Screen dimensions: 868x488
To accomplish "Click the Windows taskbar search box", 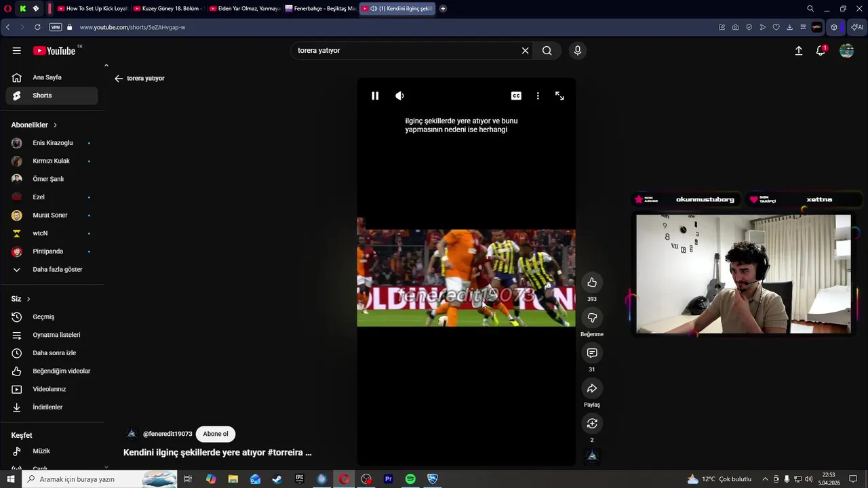I will [x=100, y=479].
